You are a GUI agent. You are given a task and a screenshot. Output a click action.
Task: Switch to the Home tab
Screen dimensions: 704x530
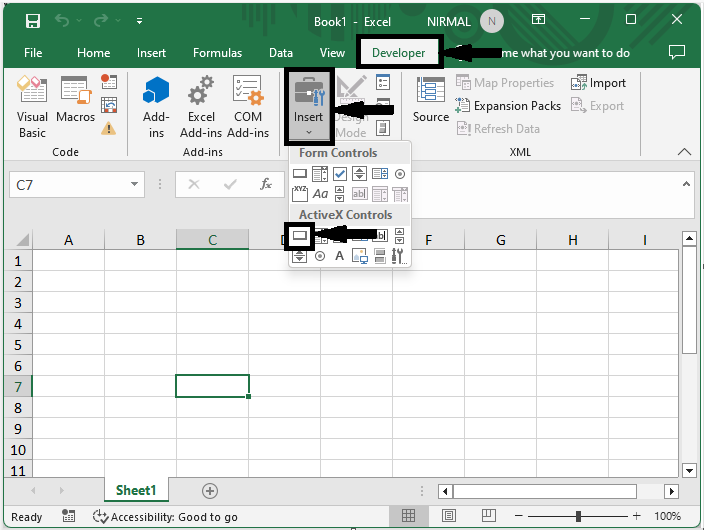pos(93,53)
